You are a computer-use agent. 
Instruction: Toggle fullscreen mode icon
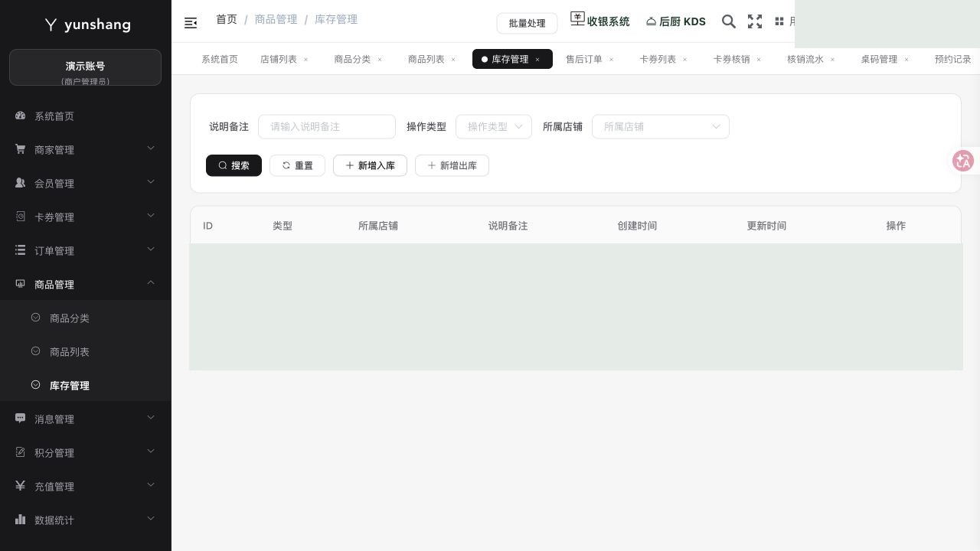755,21
